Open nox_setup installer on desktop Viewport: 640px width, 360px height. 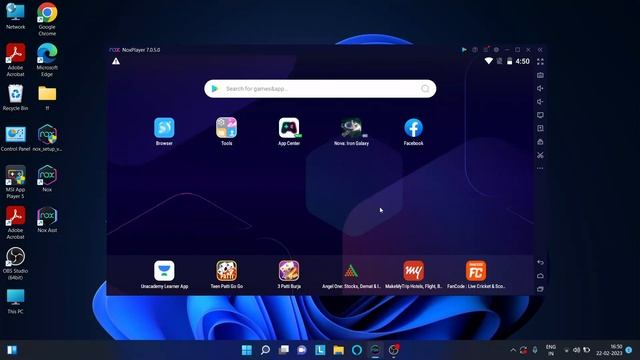point(47,138)
